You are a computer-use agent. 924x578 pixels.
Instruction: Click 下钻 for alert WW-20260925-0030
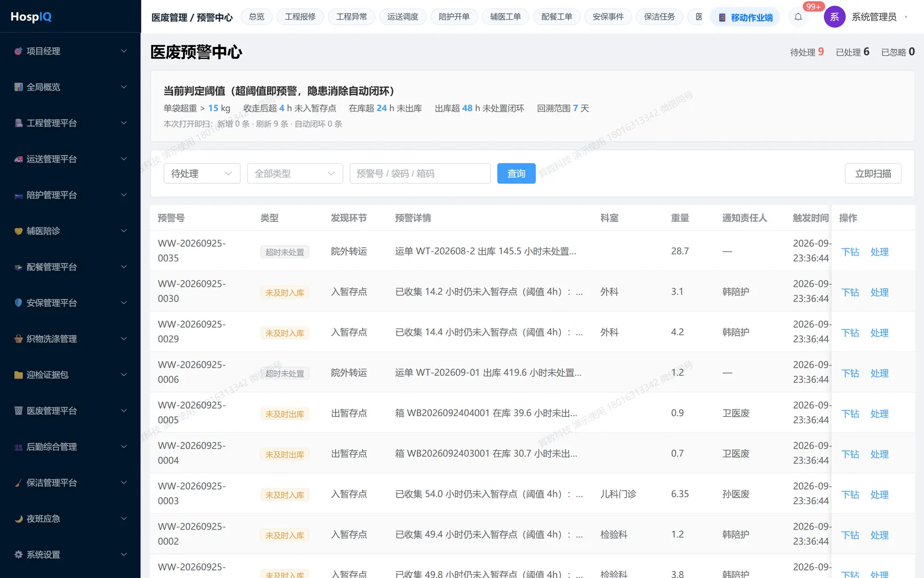click(x=850, y=292)
